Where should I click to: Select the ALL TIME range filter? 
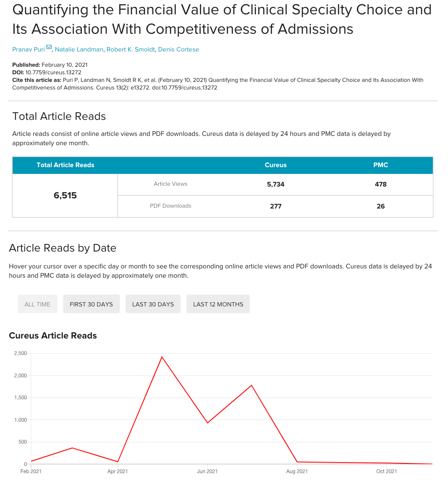tap(38, 304)
